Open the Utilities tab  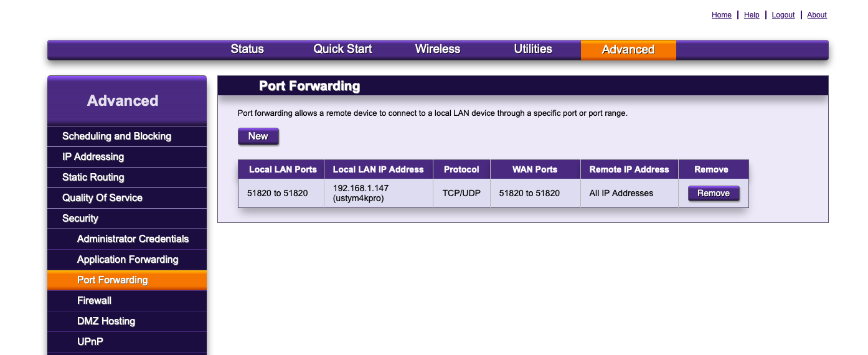tap(533, 49)
